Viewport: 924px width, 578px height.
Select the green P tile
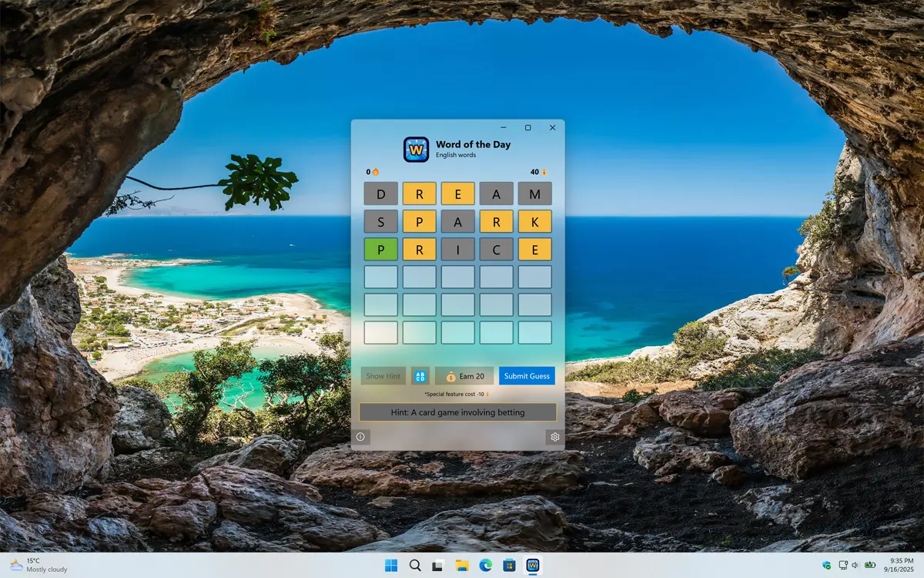[x=381, y=249]
